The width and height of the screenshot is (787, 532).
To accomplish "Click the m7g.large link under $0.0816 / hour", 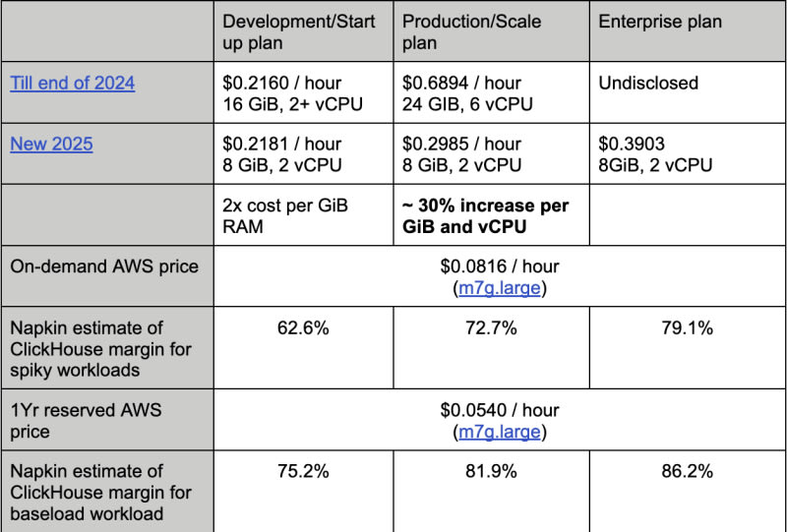I will click(500, 288).
